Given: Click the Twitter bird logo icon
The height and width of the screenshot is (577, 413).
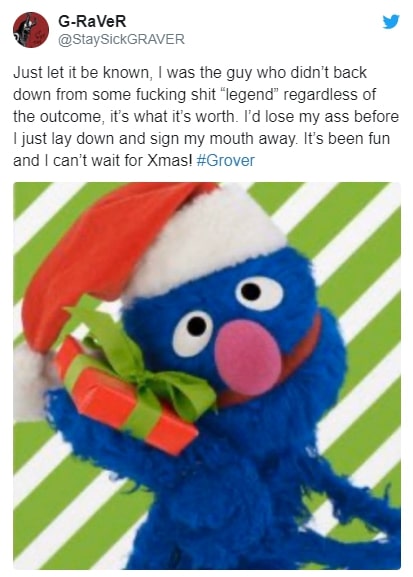Looking at the screenshot, I should (x=391, y=22).
